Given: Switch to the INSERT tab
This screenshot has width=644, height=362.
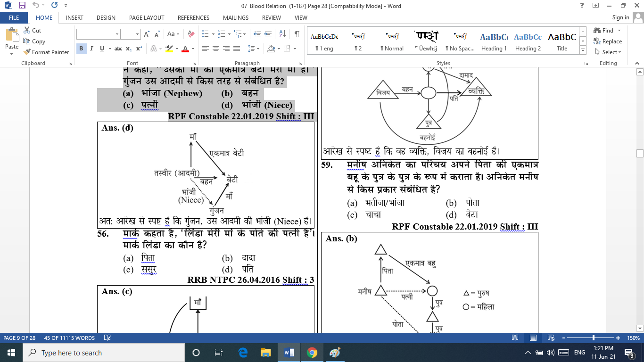Looking at the screenshot, I should [x=74, y=17].
